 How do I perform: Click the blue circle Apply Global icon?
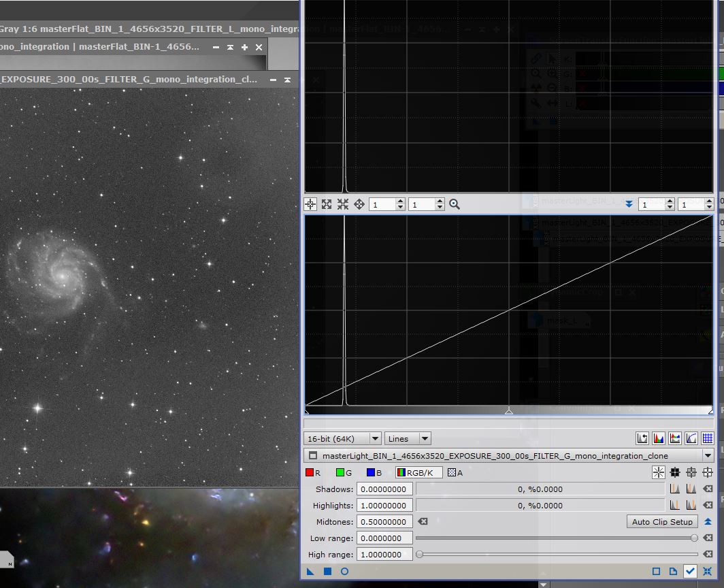[344, 572]
